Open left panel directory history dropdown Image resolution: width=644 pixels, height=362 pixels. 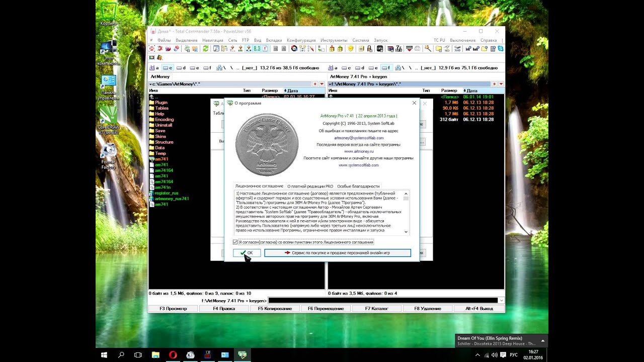(x=322, y=84)
